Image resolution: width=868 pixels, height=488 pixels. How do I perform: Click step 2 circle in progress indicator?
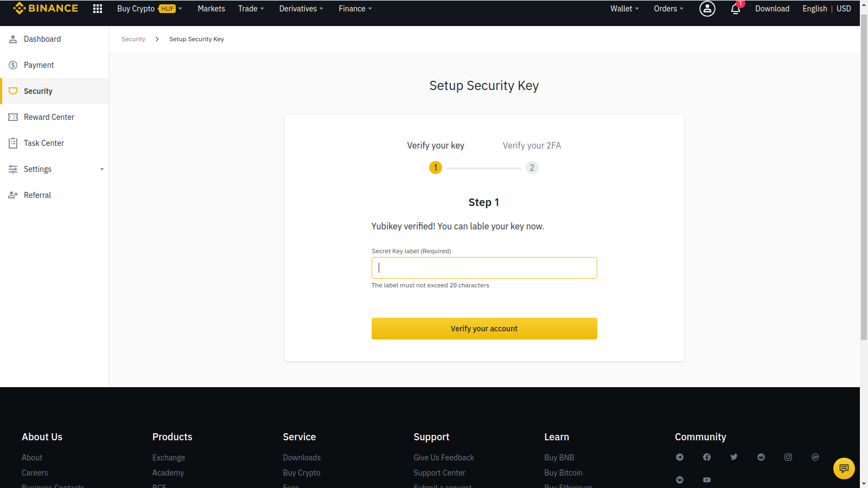pos(532,168)
